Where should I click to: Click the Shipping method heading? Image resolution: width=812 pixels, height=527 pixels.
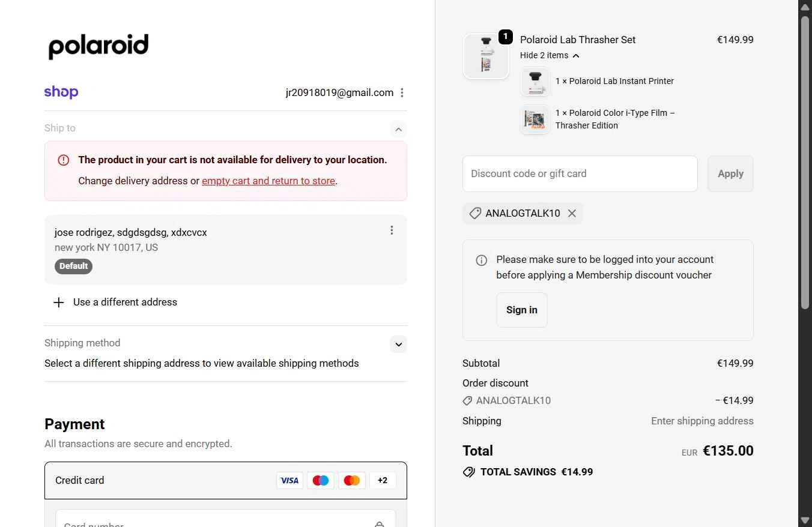[x=82, y=343]
